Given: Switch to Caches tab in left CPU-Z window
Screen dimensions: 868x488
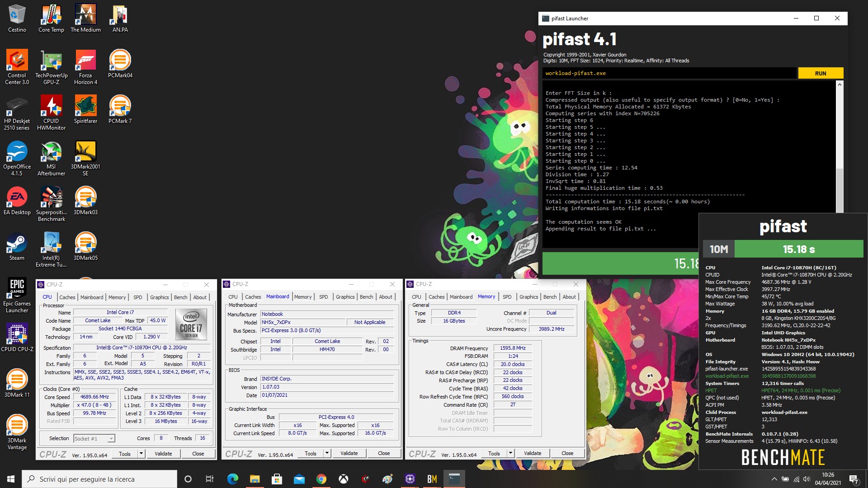Looking at the screenshot, I should point(67,297).
